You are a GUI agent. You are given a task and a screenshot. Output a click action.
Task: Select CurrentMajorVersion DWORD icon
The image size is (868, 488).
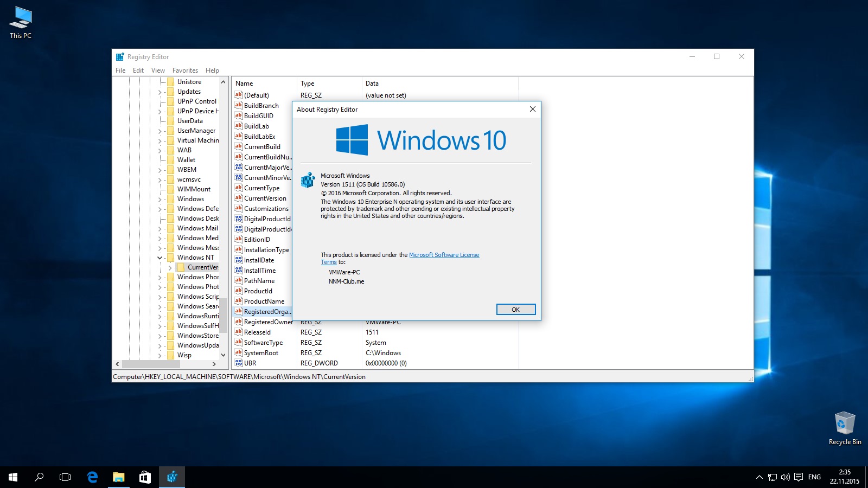(x=238, y=167)
